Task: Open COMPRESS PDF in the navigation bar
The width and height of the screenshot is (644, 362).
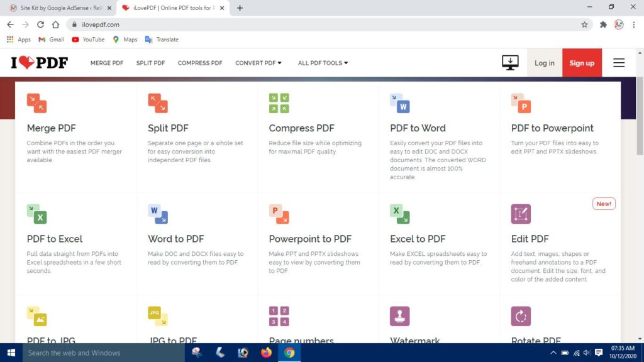Action: tap(200, 63)
